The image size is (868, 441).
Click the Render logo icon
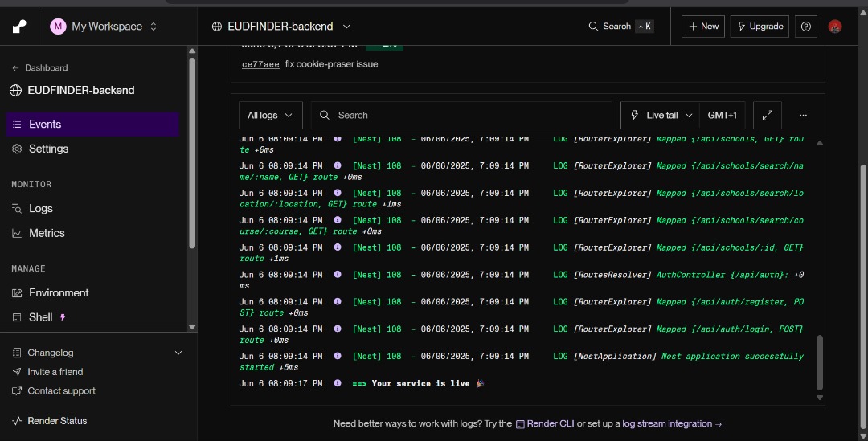tap(19, 26)
